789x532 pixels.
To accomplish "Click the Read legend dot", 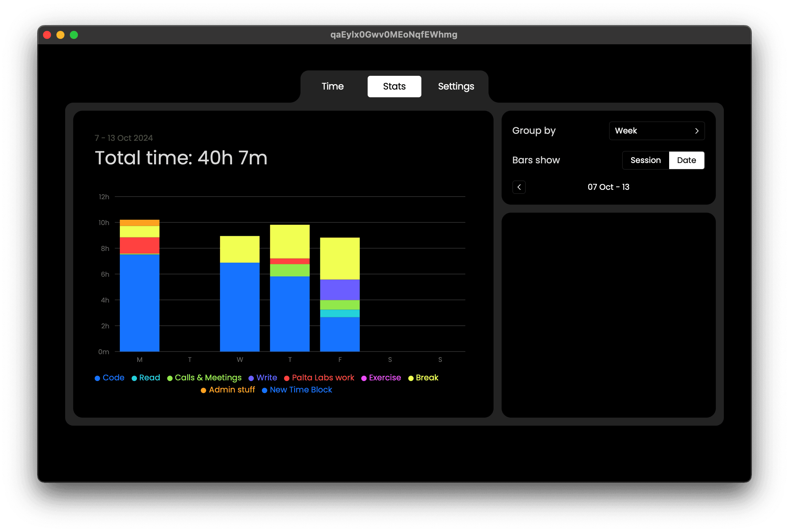I will point(134,378).
